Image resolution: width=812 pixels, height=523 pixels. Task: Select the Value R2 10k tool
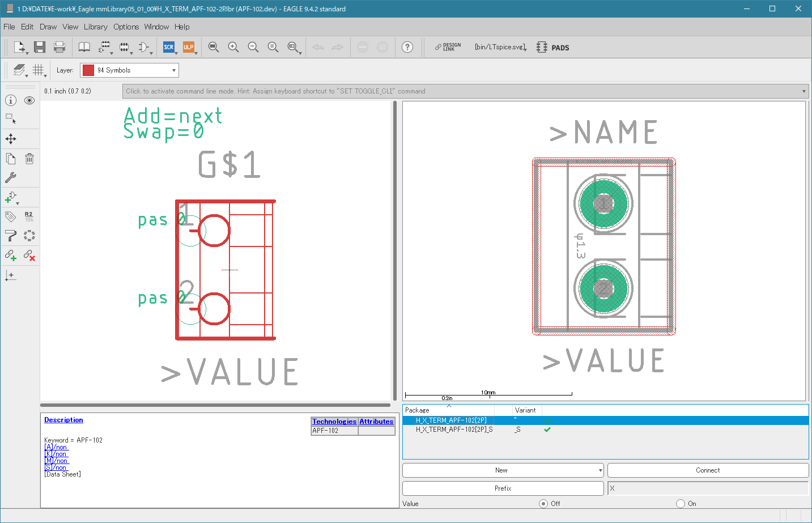click(x=29, y=216)
